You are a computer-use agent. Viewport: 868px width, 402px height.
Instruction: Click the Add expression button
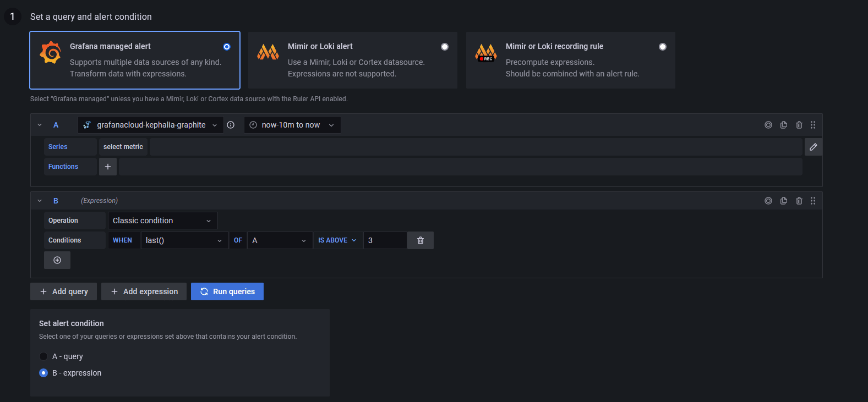(144, 291)
